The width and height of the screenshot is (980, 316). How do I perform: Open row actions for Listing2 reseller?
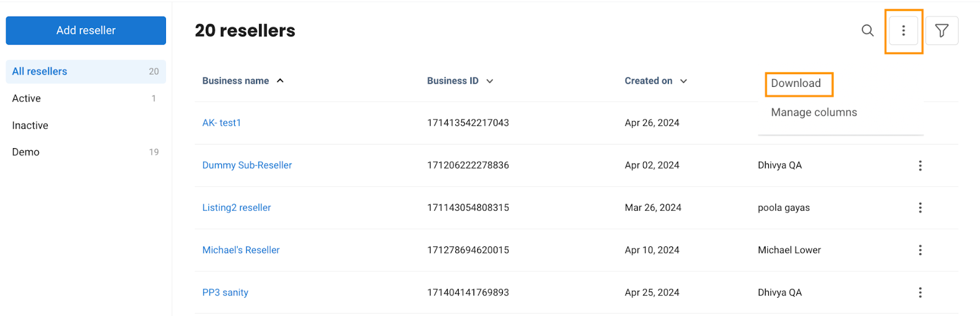(920, 208)
